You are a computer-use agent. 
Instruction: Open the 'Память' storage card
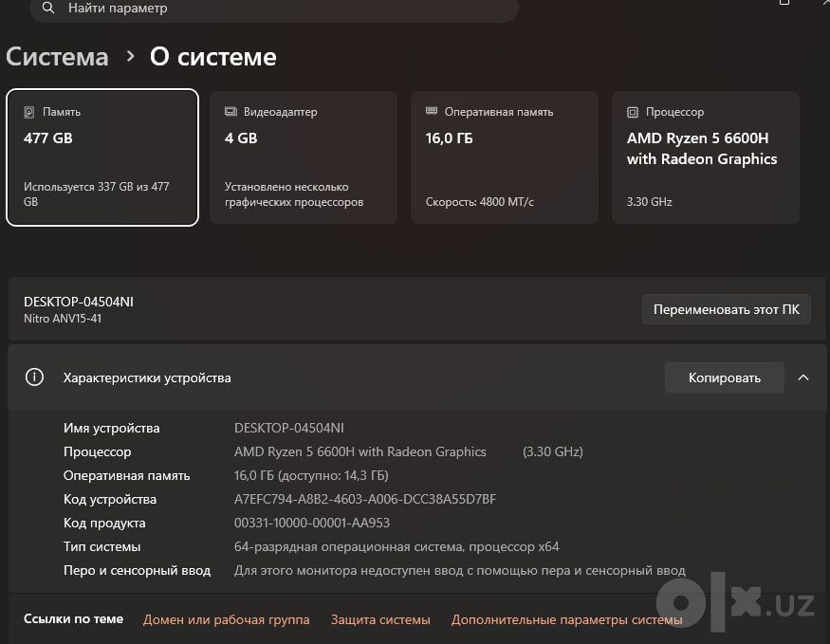[102, 157]
